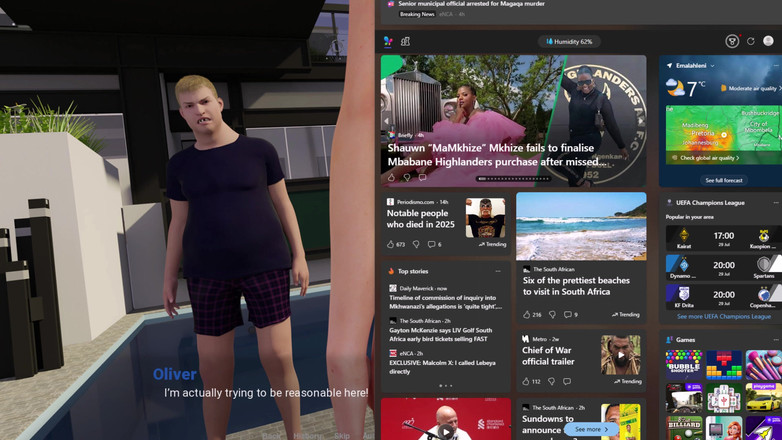The width and height of the screenshot is (782, 440).
Task: Open the Shauwn MaMkhize Mkhize headline
Action: [x=497, y=155]
